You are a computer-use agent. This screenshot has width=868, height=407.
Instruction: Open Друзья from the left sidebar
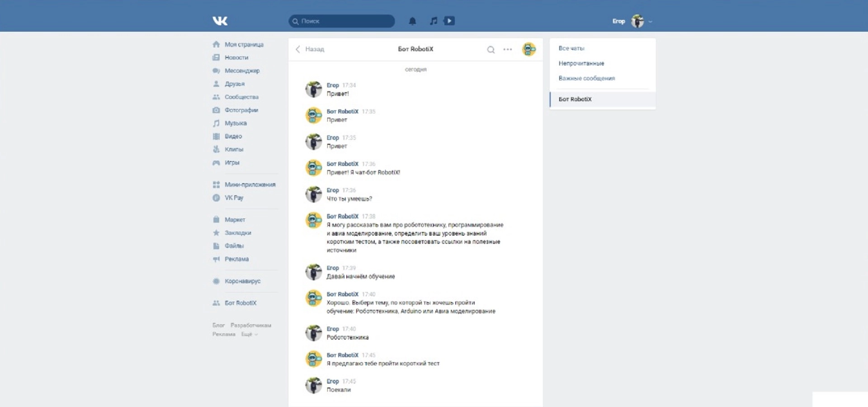click(x=234, y=84)
